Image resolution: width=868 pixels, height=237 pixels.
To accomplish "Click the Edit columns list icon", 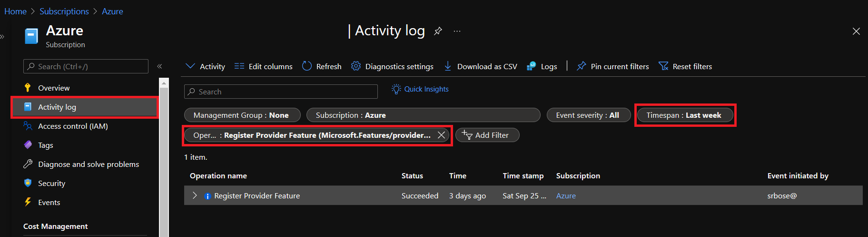I will click(239, 66).
